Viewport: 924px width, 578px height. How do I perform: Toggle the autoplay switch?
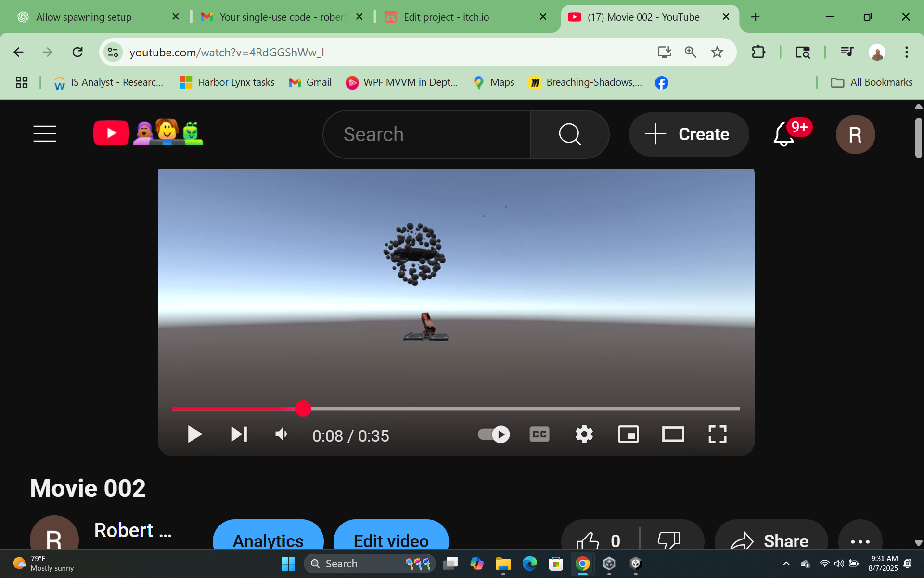tap(494, 434)
